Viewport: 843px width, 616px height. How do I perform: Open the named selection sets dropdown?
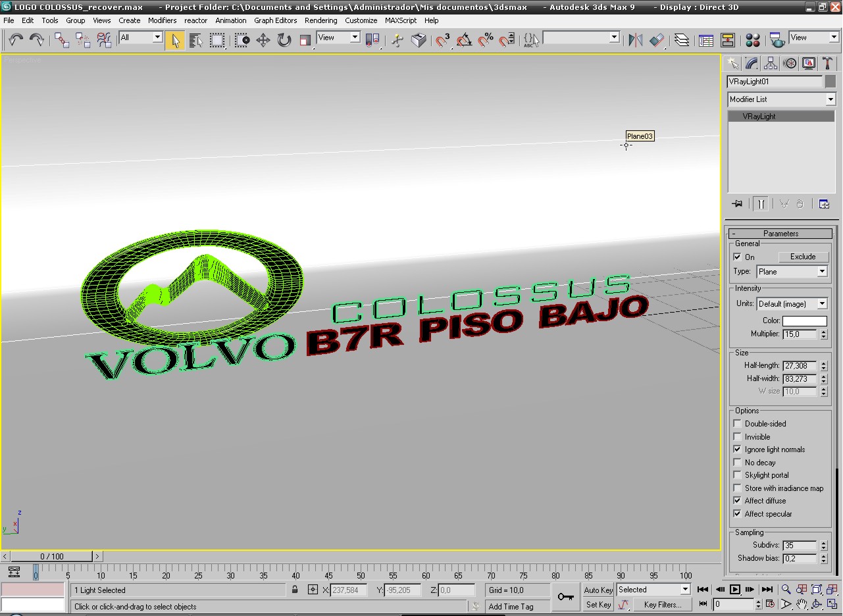click(x=581, y=38)
